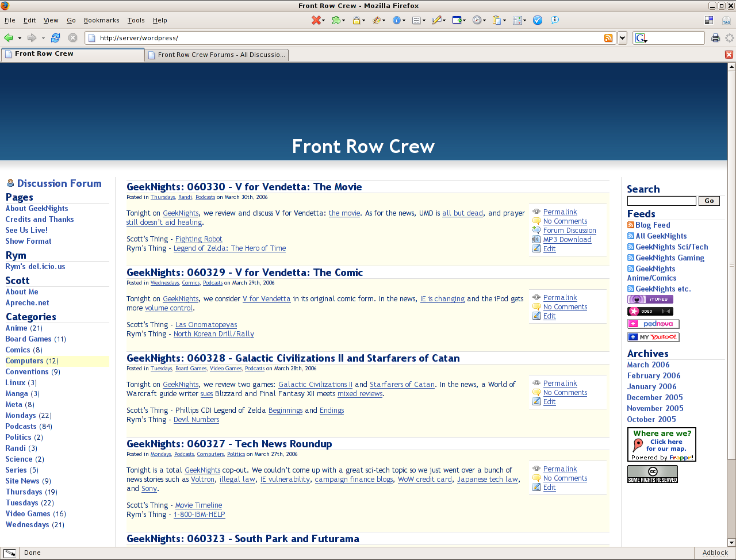Switch to the Front Row Crew Forums tab

pyautogui.click(x=216, y=55)
